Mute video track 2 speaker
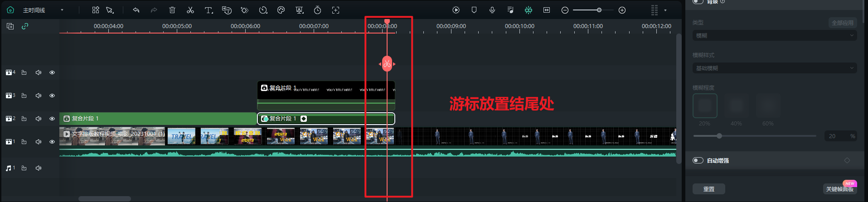Image resolution: width=868 pixels, height=202 pixels. tap(39, 119)
